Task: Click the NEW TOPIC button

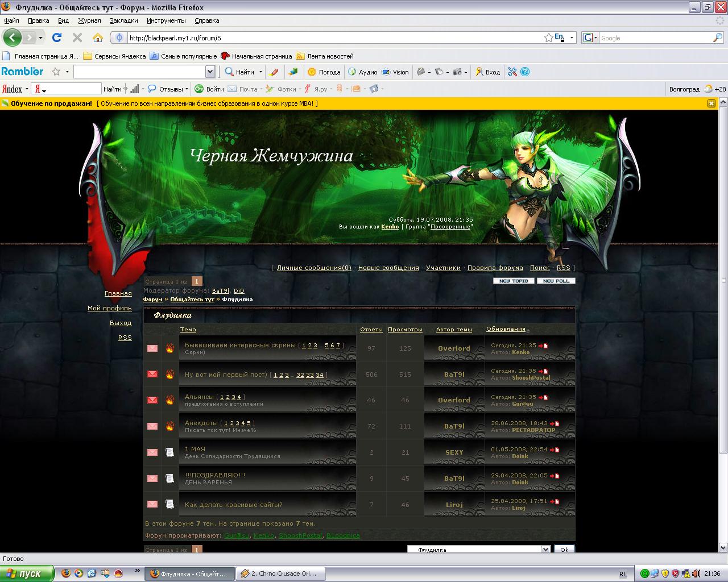Action: [514, 281]
